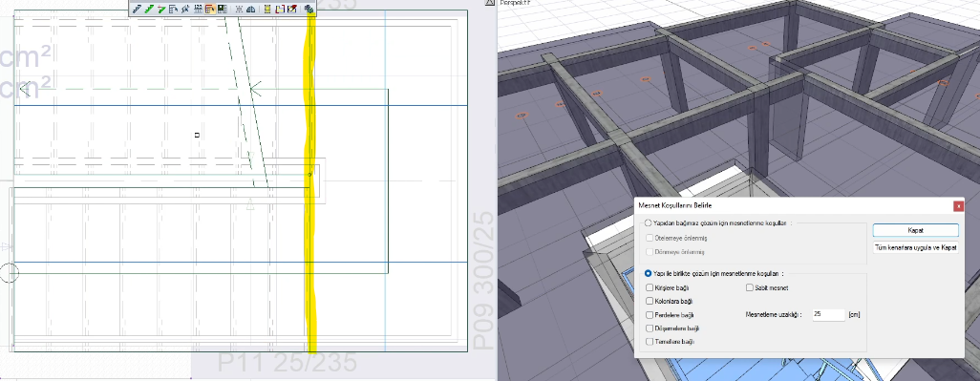Screen dimensions: 980x381
Task: Click the pencil edit icon in toolbar
Action: [292, 9]
